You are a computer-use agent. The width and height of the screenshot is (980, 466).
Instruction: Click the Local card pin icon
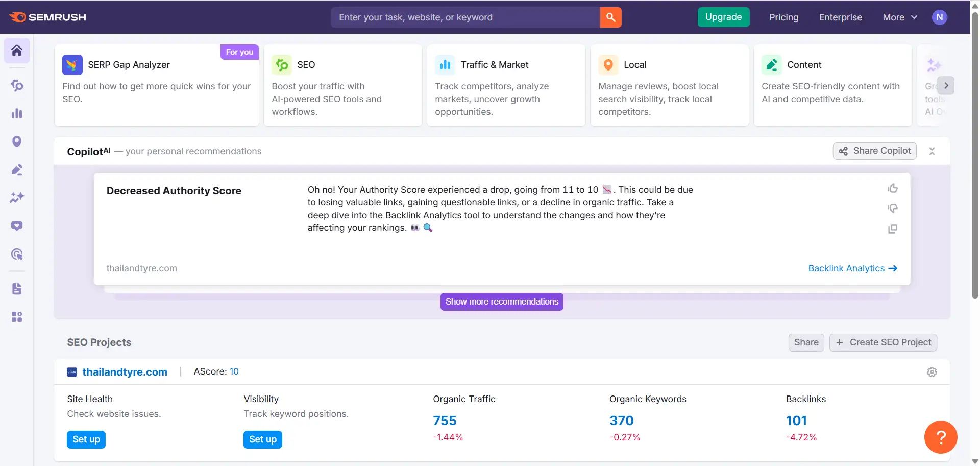tap(608, 65)
